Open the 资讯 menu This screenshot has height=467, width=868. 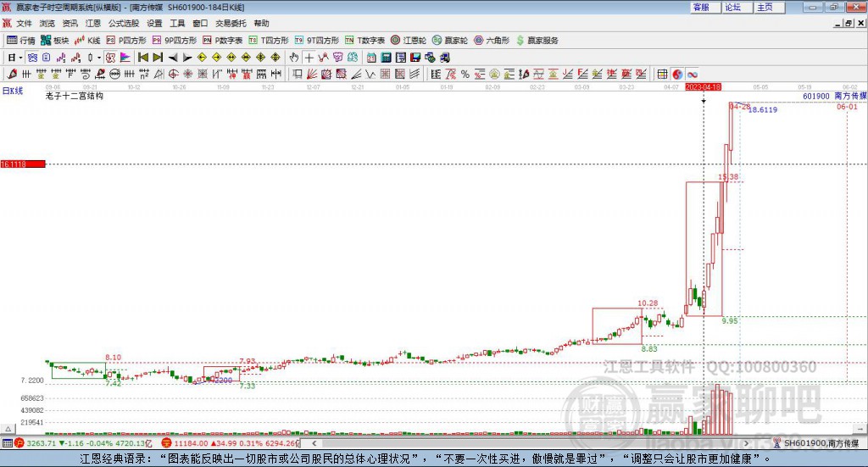[70, 23]
